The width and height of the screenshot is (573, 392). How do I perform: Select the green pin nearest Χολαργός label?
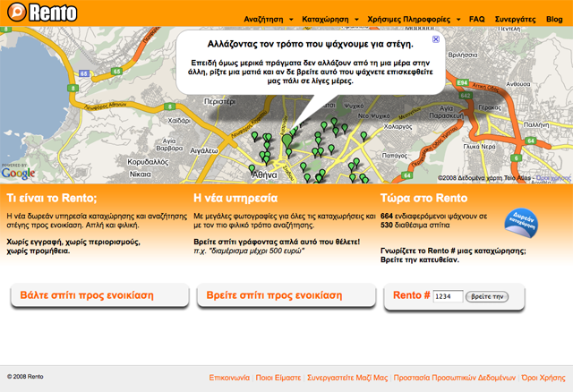pyautogui.click(x=363, y=136)
